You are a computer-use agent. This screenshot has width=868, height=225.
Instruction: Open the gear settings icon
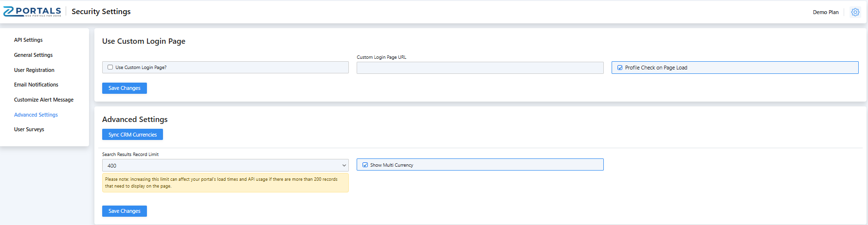[855, 12]
